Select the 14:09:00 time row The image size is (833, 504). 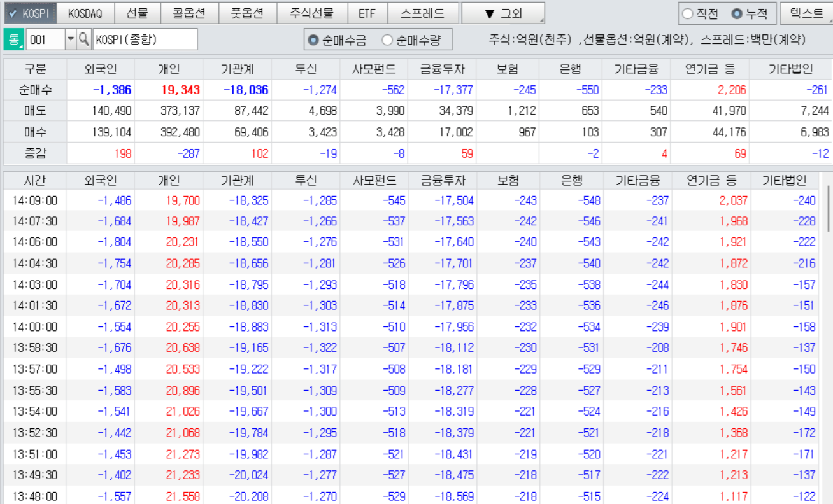pos(35,200)
